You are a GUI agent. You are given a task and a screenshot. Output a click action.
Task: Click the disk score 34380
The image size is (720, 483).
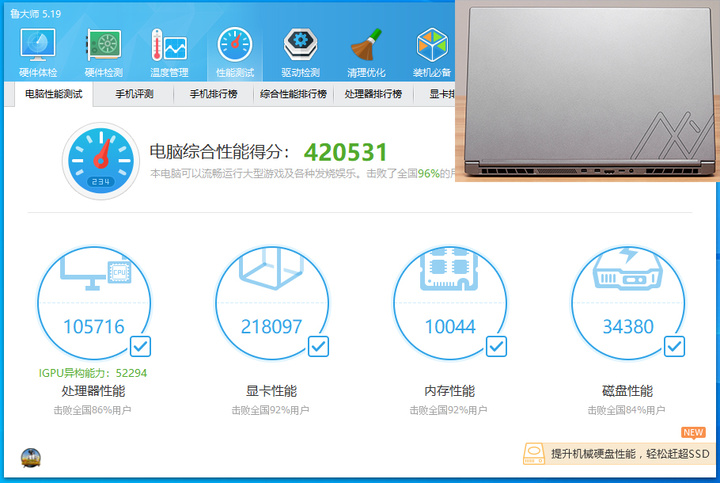(628, 327)
